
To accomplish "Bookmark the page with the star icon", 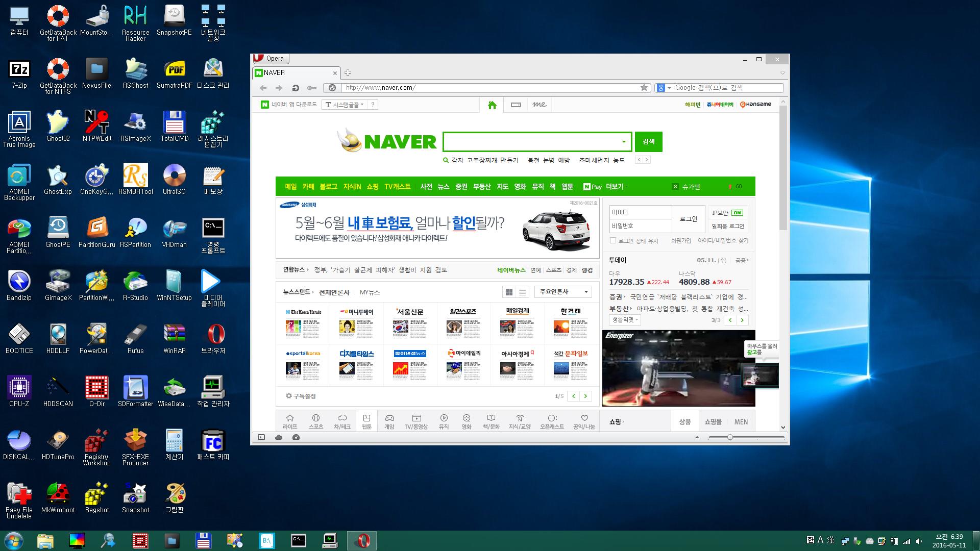I will pyautogui.click(x=644, y=88).
